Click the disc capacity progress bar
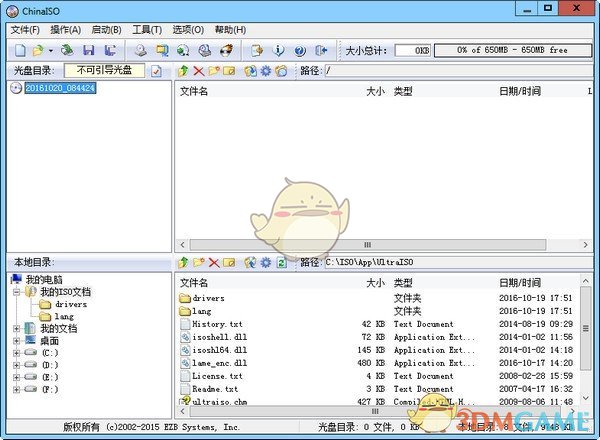600x440 pixels. [x=512, y=49]
